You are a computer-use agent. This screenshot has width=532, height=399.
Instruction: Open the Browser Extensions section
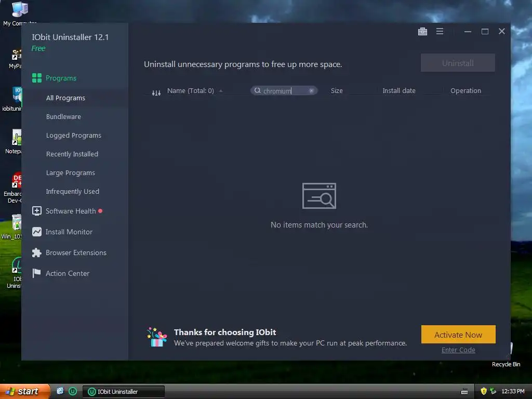click(76, 253)
